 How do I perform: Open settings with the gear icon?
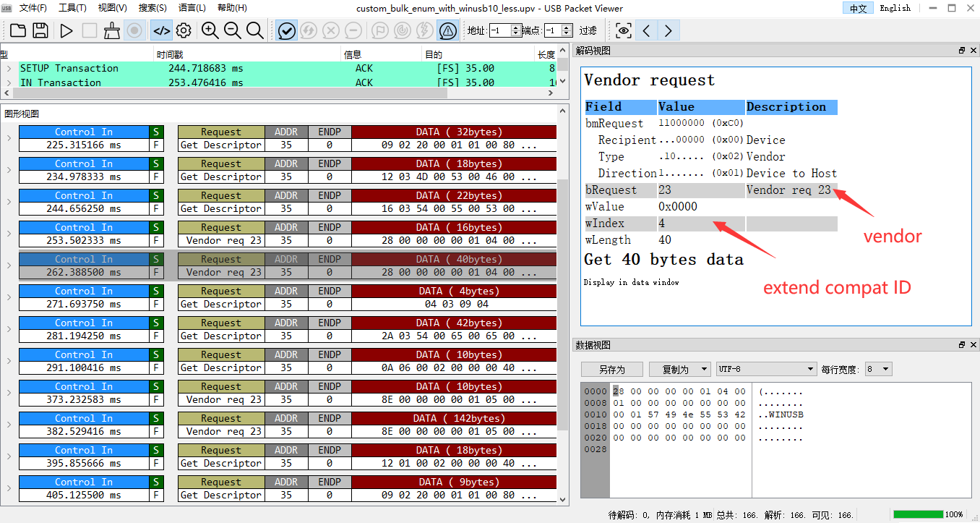tap(184, 30)
